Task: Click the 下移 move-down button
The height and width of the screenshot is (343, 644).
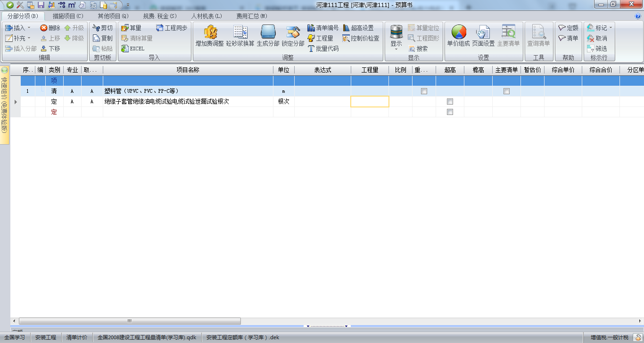Action: click(x=50, y=49)
